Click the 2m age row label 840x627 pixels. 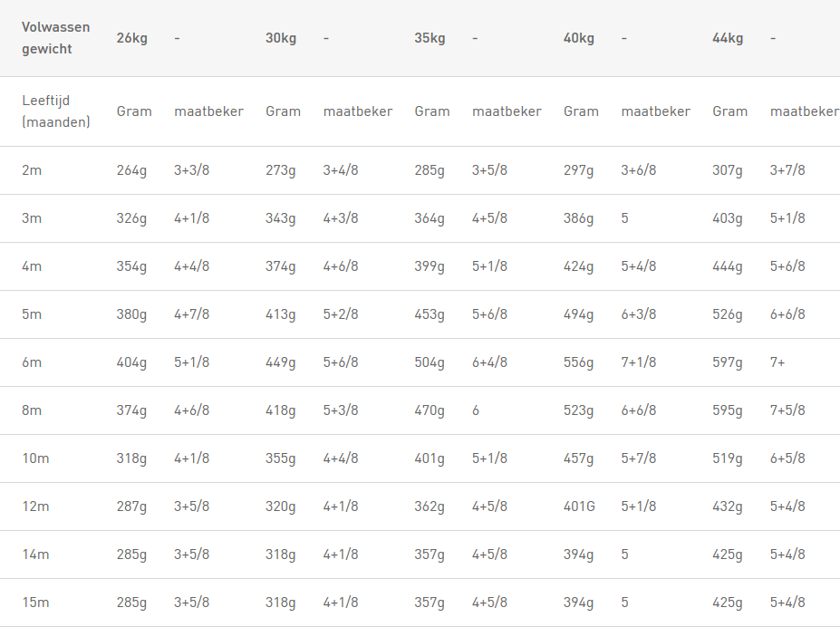[32, 170]
